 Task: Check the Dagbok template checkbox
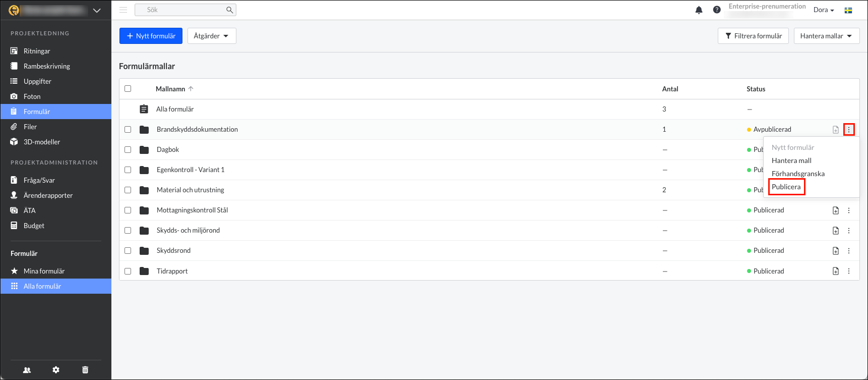tap(128, 150)
